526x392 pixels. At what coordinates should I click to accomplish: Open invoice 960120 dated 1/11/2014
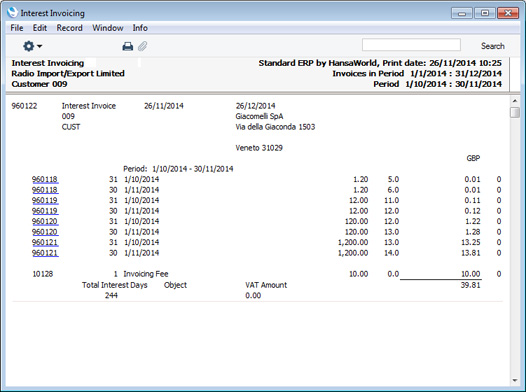point(45,232)
